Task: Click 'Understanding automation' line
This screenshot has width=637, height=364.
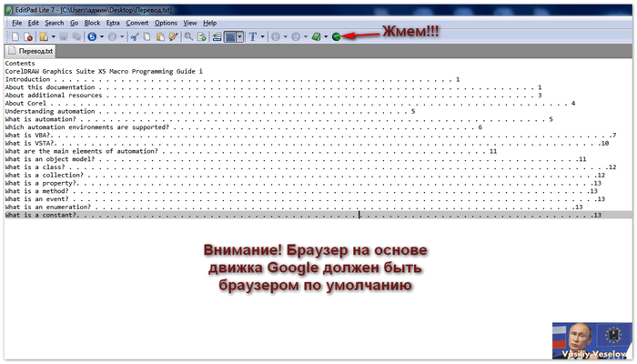Action: click(210, 111)
